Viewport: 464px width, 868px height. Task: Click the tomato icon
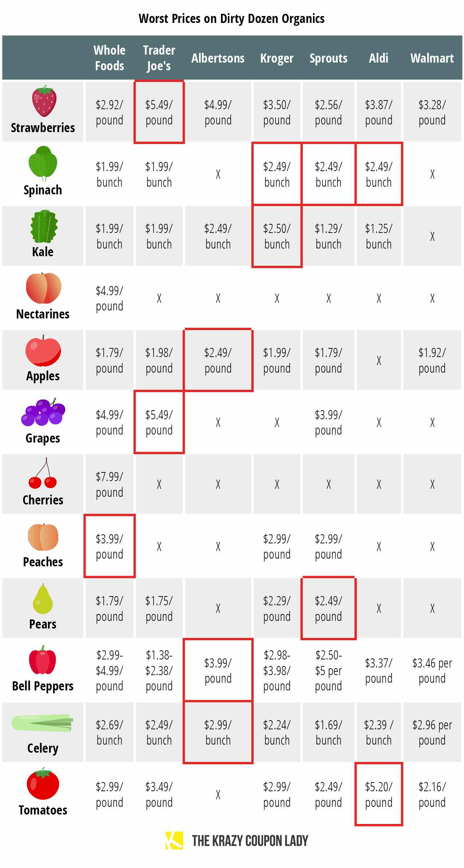click(43, 784)
